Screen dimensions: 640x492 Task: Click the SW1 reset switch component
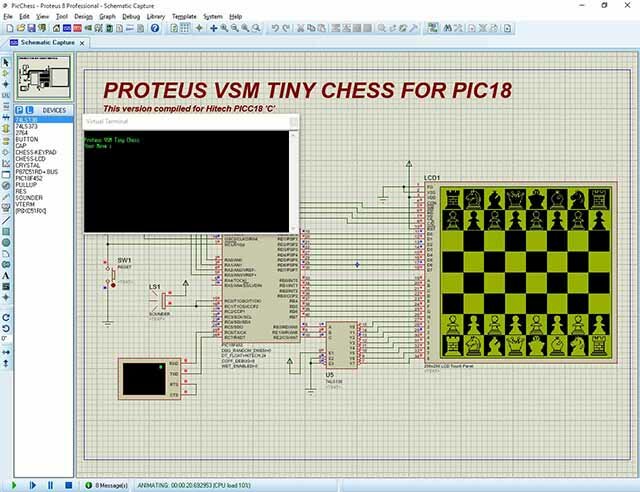(x=110, y=274)
